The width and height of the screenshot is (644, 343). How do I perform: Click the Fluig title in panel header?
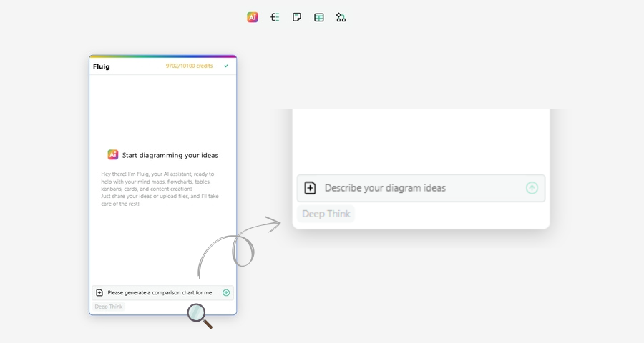click(102, 66)
